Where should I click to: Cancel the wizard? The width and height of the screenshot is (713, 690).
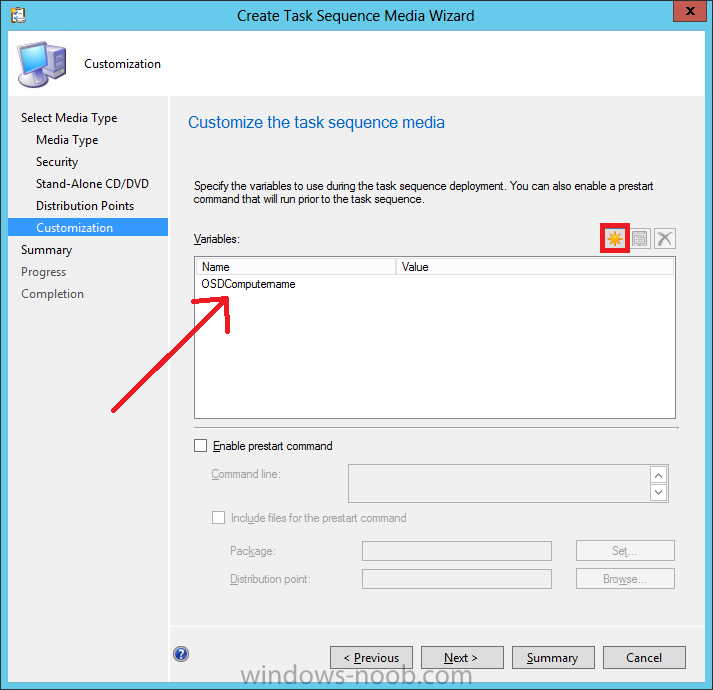(644, 658)
